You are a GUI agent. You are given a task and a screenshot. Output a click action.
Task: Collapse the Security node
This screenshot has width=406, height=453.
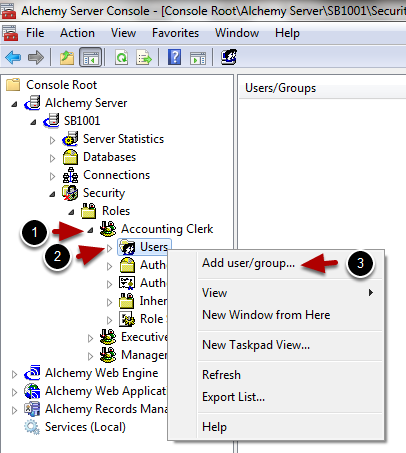[52, 194]
